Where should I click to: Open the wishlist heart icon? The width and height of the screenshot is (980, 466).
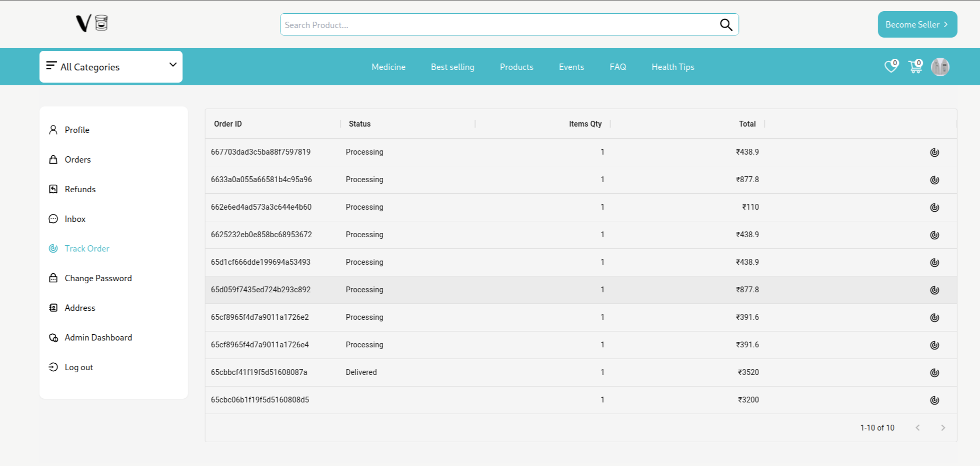coord(891,67)
